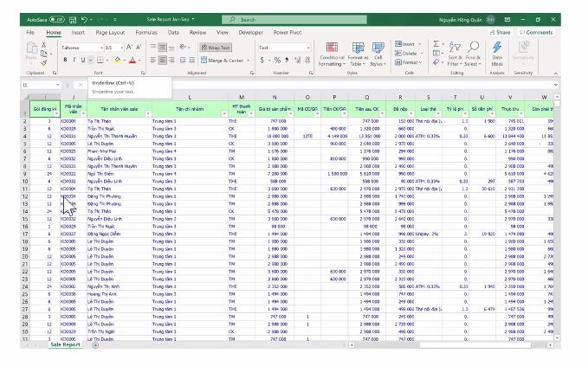The image size is (588, 366).
Task: Open filter dropdown for Tên nhân viên sale
Action: point(148,114)
